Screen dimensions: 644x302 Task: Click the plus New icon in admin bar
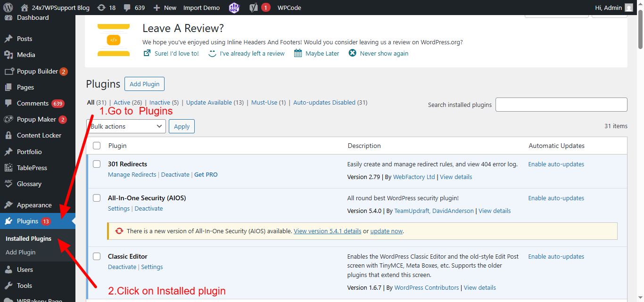157,8
